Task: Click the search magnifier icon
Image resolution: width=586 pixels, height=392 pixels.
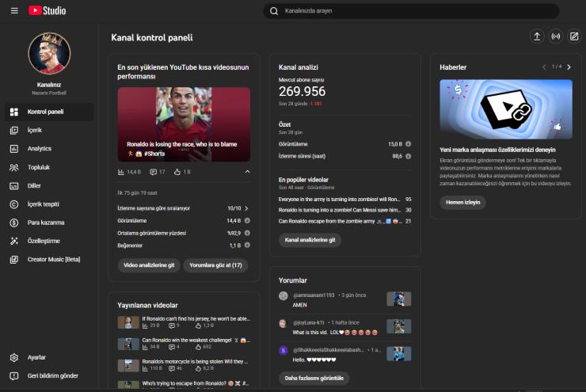Action: tap(274, 11)
